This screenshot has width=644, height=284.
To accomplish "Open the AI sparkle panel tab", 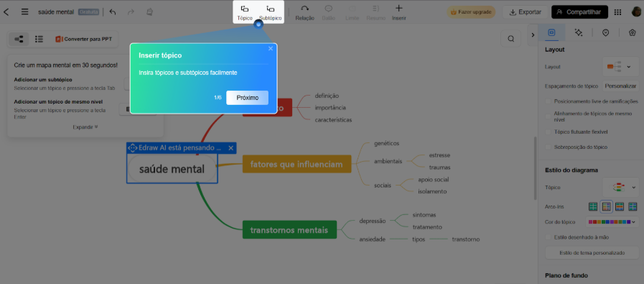I will pyautogui.click(x=579, y=33).
